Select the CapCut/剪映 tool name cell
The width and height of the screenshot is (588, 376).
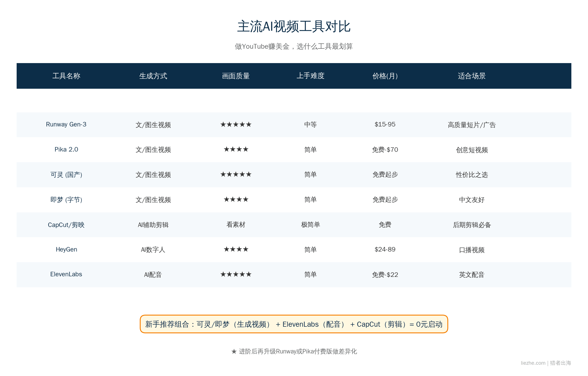66,225
